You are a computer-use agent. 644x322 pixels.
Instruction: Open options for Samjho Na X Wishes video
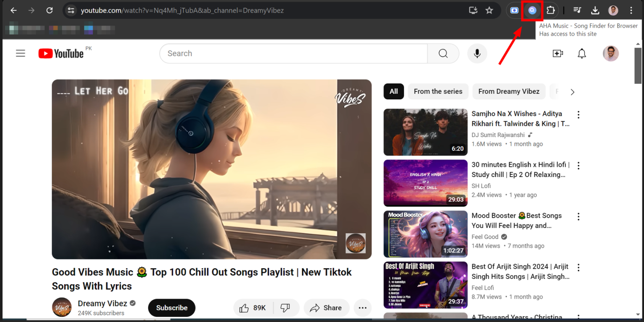(579, 114)
